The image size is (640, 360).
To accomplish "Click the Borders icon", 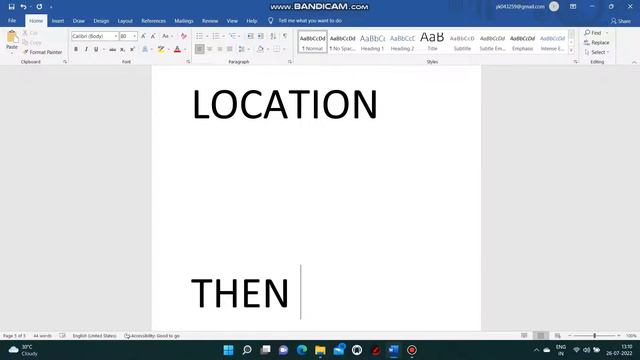I will pos(277,49).
